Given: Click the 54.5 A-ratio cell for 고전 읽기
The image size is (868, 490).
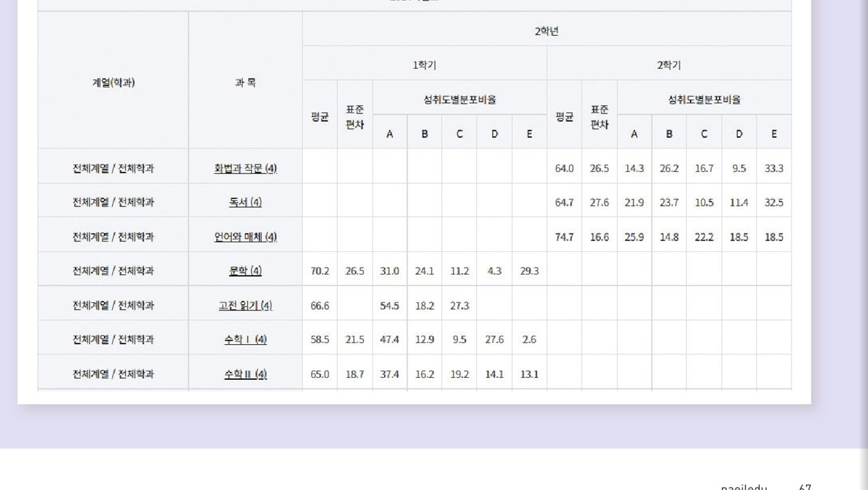Looking at the screenshot, I should coord(390,306).
